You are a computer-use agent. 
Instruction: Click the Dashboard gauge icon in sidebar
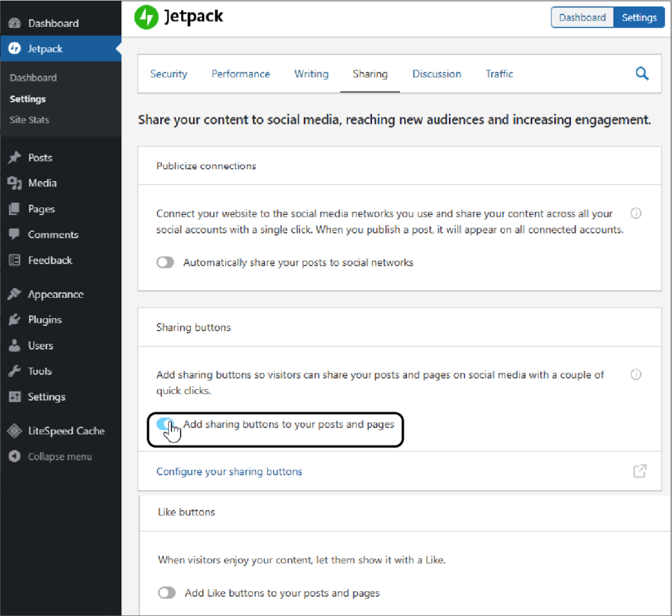(14, 23)
